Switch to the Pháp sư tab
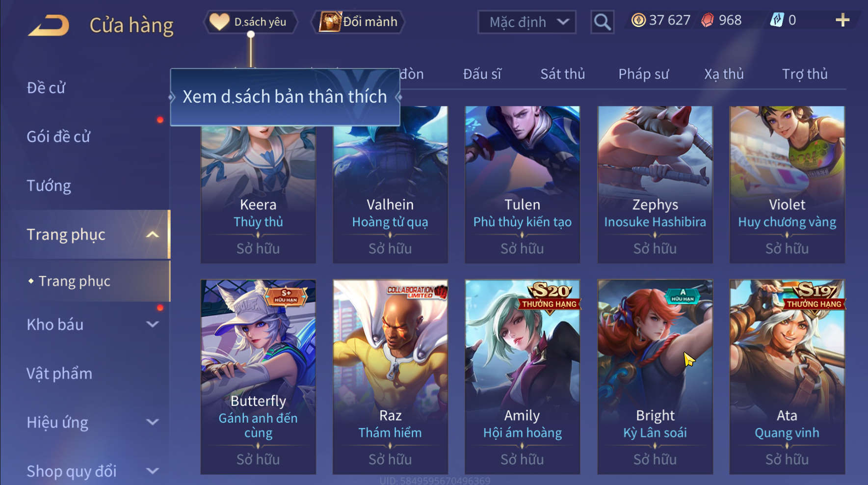 point(643,74)
